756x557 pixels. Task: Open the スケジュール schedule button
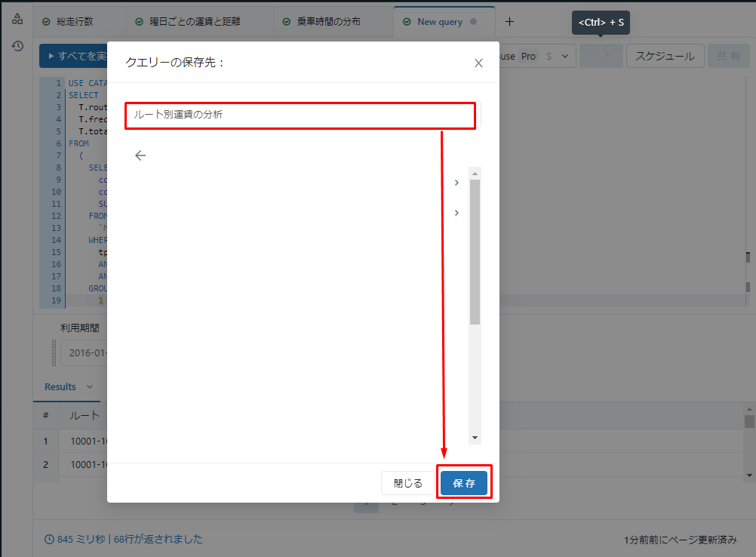pyautogui.click(x=665, y=56)
